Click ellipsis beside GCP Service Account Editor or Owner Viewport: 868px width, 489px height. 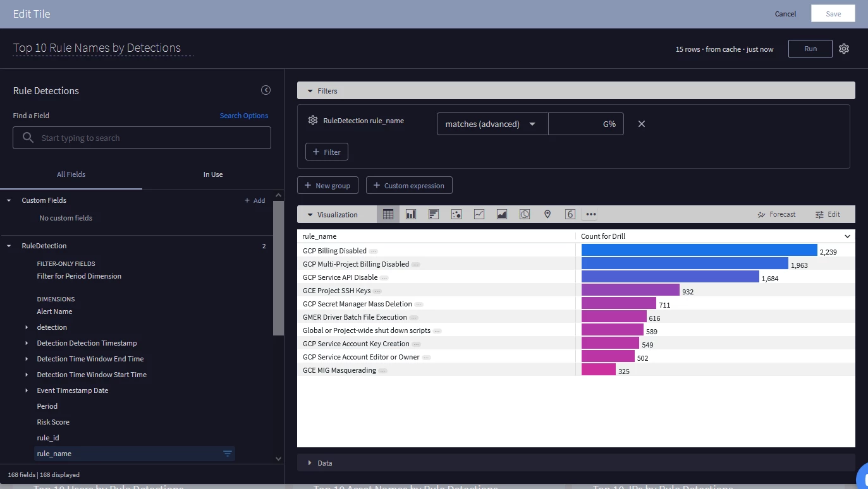427,358
